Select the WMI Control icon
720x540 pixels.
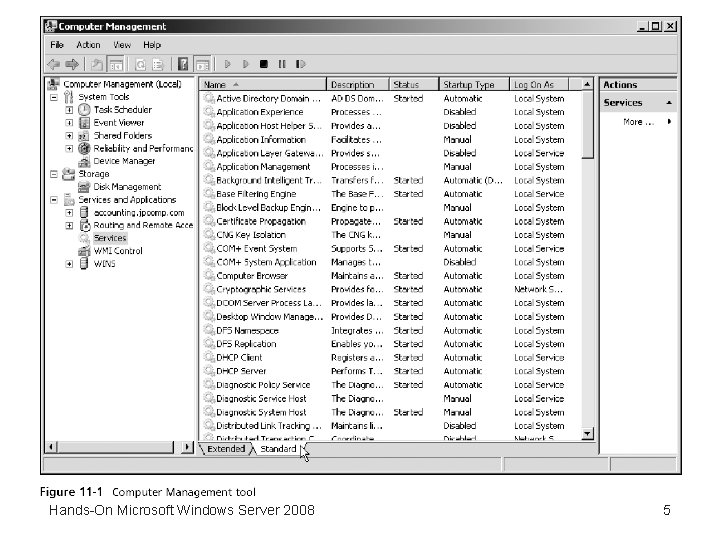[x=84, y=251]
